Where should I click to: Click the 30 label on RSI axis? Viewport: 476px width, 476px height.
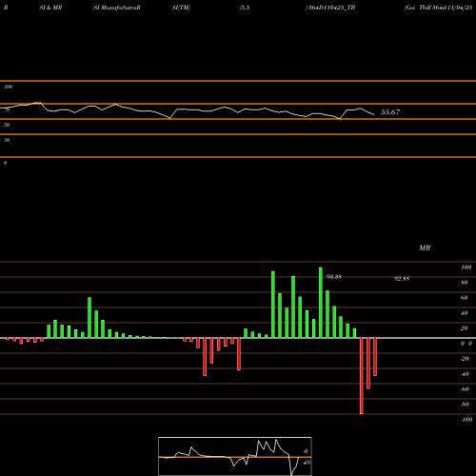[7, 140]
